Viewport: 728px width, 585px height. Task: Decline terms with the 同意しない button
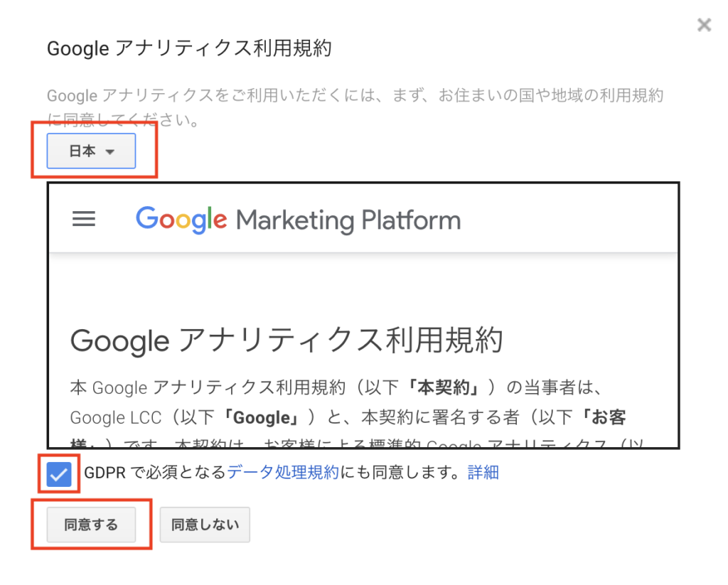(x=205, y=525)
